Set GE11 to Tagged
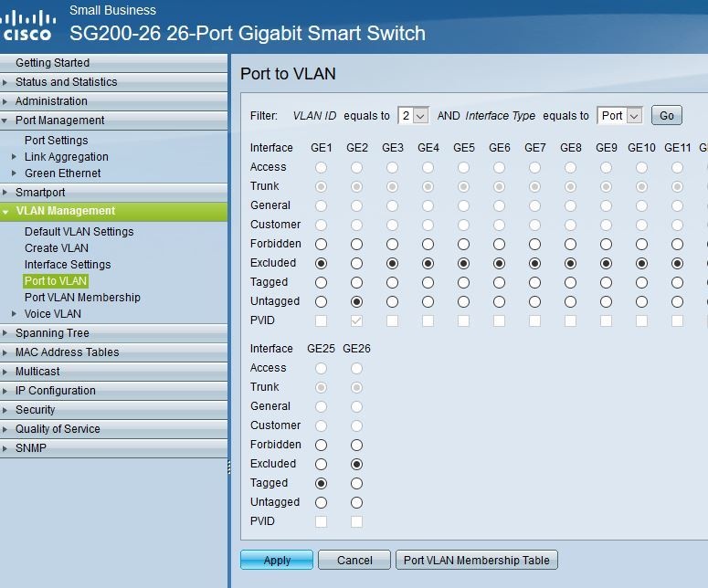This screenshot has height=588, width=708. pyautogui.click(x=677, y=282)
